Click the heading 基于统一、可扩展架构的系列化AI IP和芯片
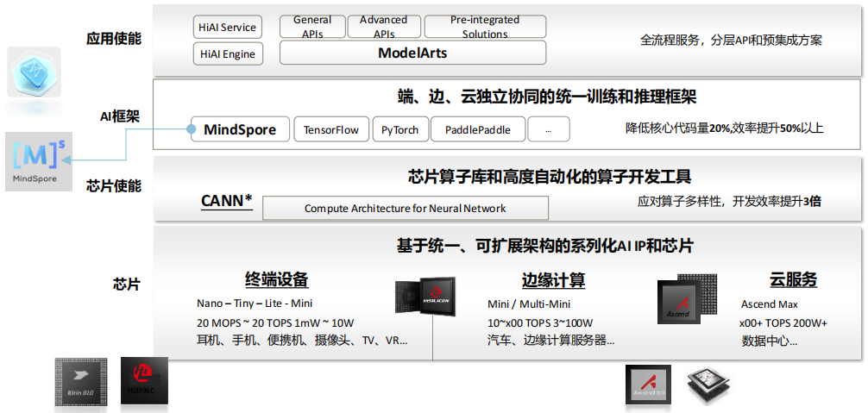Screen dimensions: 868x413 pyautogui.click(x=545, y=245)
